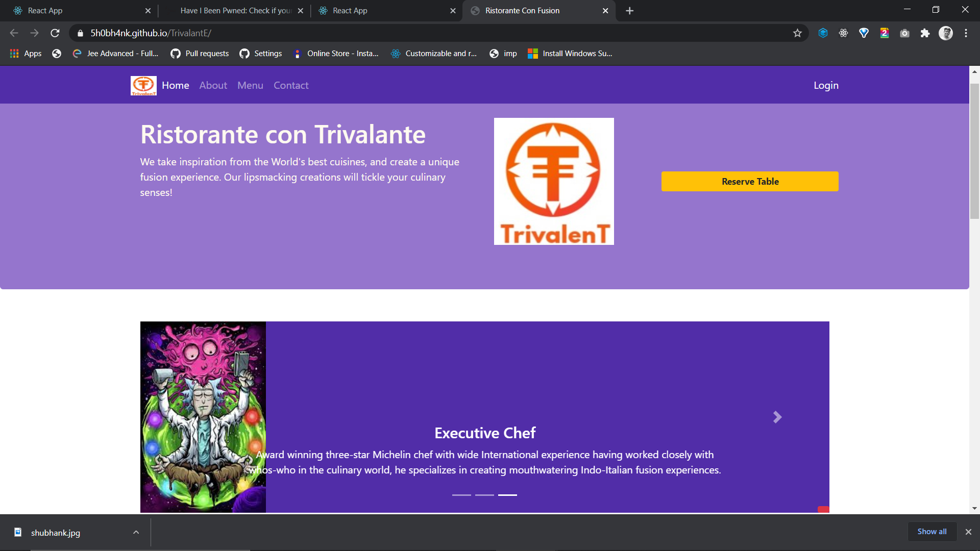
Task: Advance carousel with next arrow
Action: 777,417
